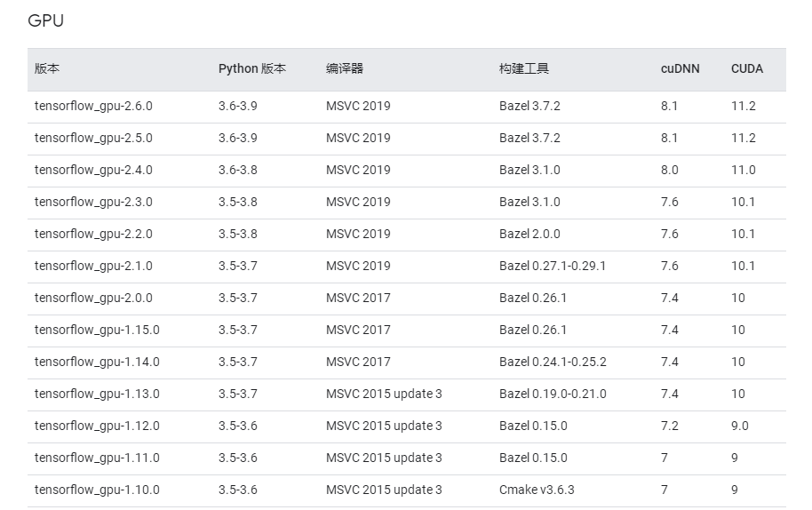Click the CUDA column header

pos(747,69)
